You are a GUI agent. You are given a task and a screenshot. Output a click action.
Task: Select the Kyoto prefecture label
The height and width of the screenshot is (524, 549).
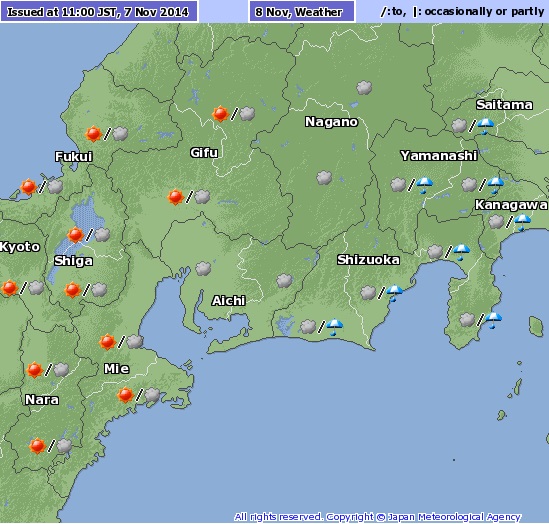(20, 247)
